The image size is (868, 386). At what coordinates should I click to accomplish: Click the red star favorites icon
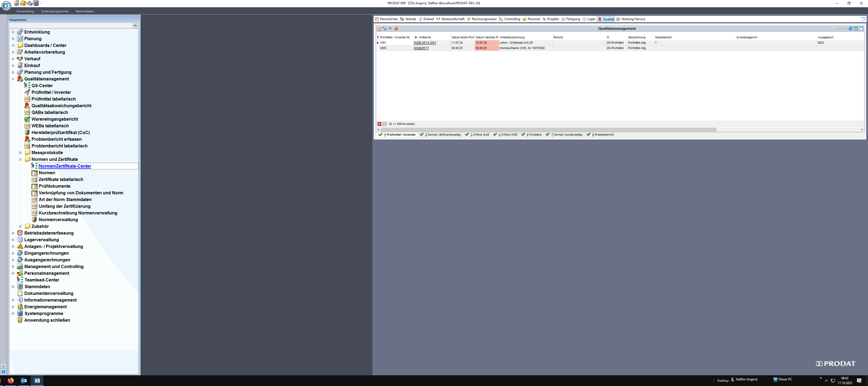pos(396,28)
